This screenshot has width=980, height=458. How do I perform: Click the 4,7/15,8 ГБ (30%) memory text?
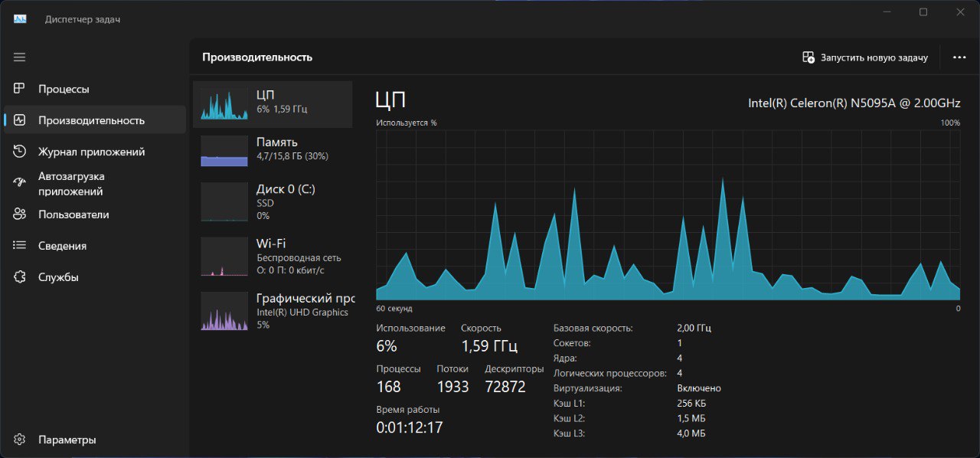click(x=292, y=156)
